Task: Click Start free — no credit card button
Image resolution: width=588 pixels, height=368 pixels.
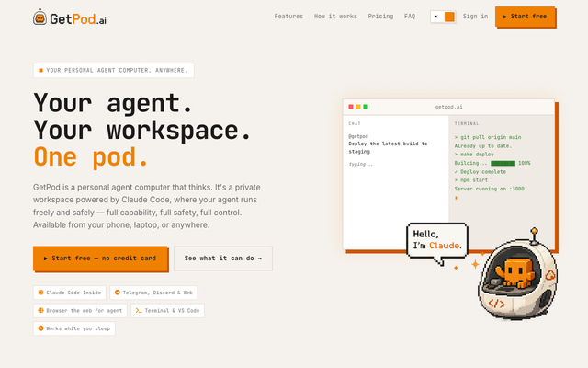Action: pos(100,258)
